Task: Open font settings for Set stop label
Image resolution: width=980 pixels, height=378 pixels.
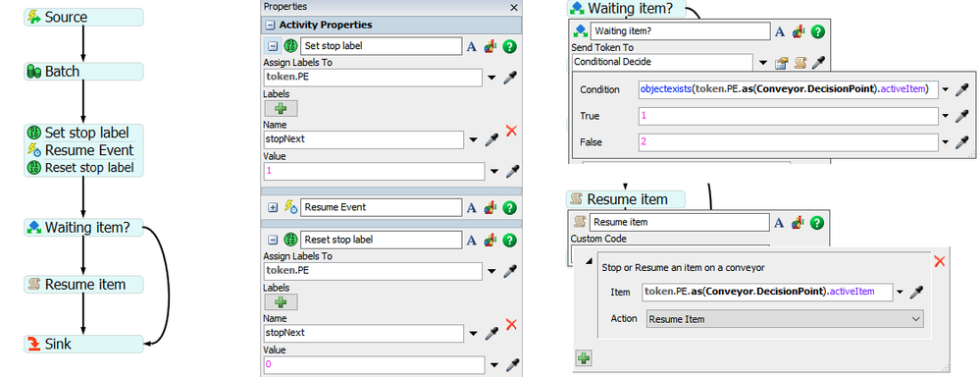Action: (472, 46)
